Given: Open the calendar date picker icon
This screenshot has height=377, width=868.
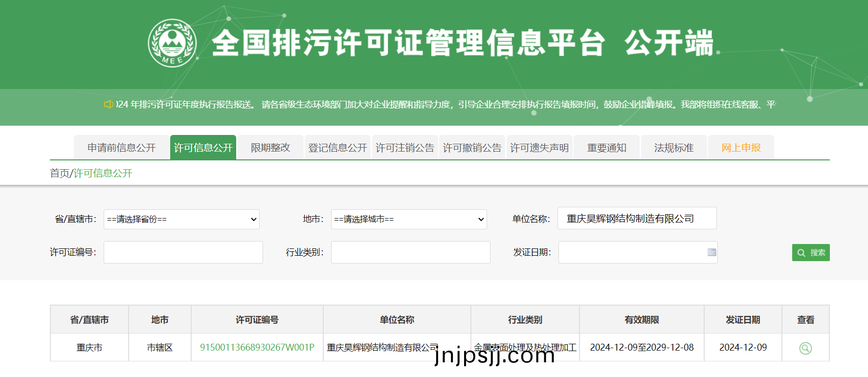Looking at the screenshot, I should coord(712,252).
